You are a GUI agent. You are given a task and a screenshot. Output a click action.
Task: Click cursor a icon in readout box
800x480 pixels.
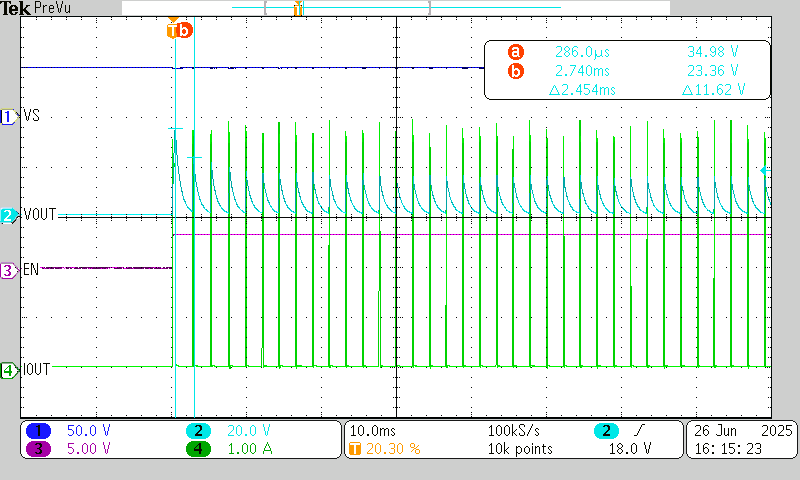[x=515, y=52]
